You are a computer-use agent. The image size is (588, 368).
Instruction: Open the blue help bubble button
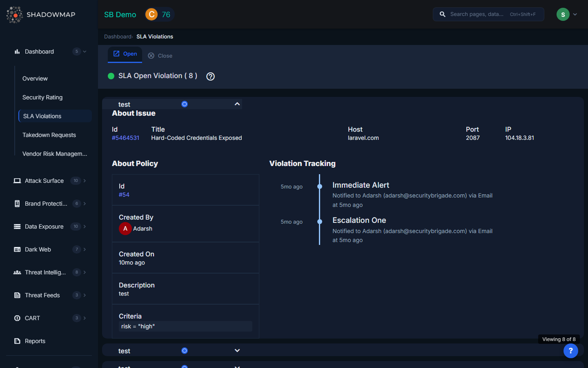[x=570, y=351]
